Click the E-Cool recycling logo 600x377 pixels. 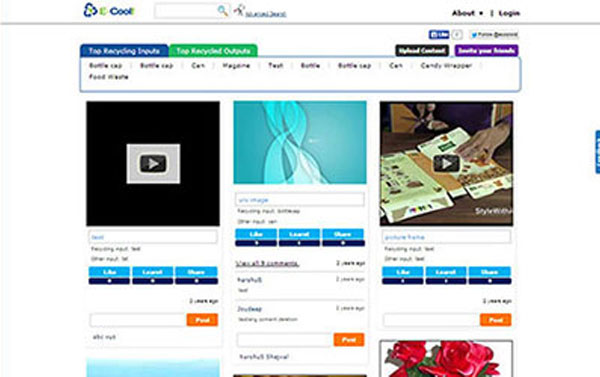(x=109, y=10)
